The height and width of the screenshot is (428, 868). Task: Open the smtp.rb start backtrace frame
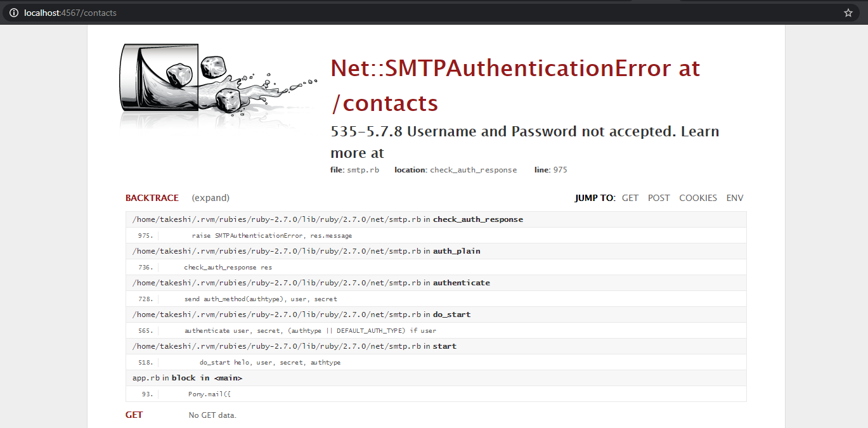click(436, 346)
